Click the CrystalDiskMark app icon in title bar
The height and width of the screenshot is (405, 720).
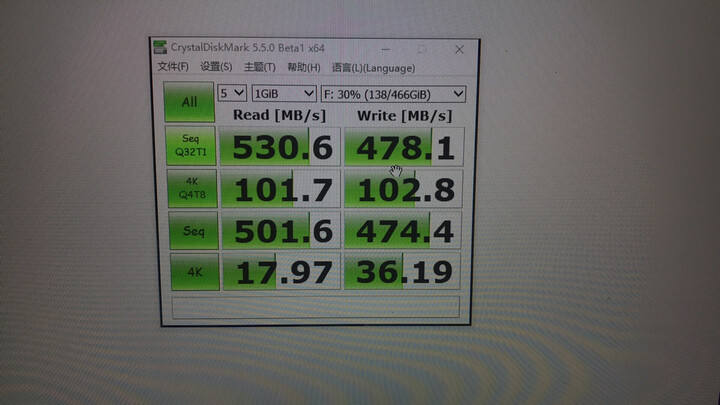[x=160, y=47]
